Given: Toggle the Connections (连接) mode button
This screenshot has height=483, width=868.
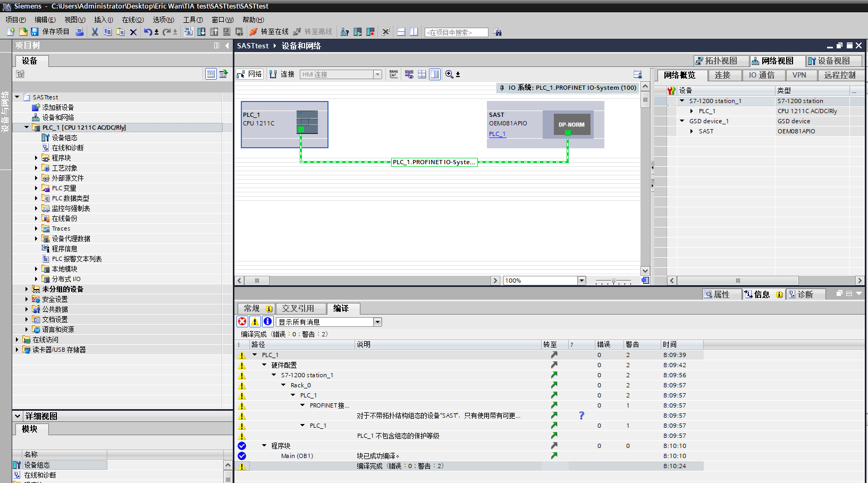Looking at the screenshot, I should pyautogui.click(x=282, y=74).
